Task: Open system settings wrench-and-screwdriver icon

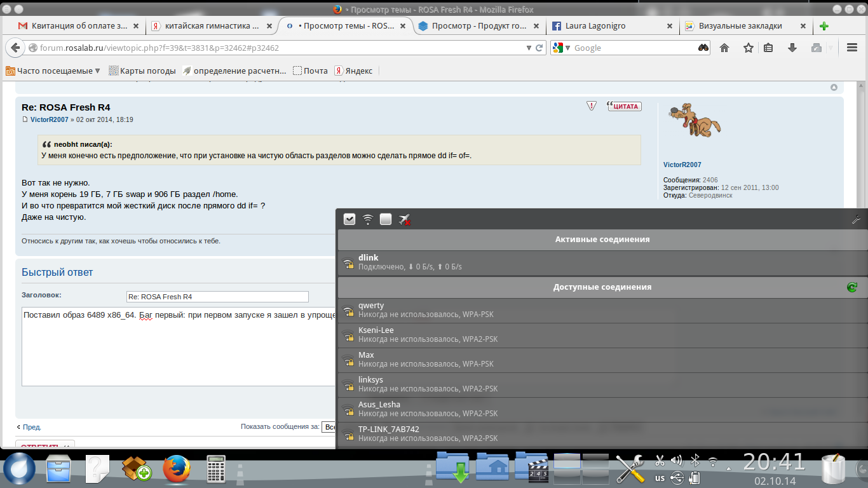Action: [630, 470]
